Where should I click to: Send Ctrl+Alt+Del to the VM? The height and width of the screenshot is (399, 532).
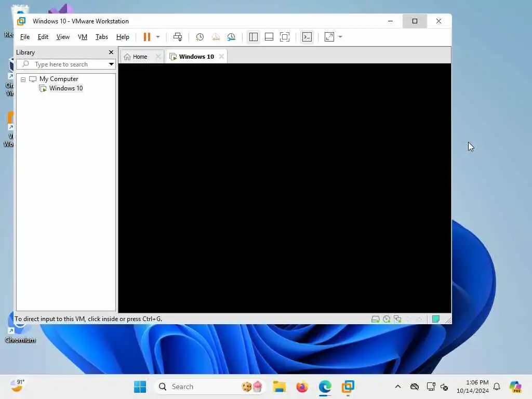(178, 37)
